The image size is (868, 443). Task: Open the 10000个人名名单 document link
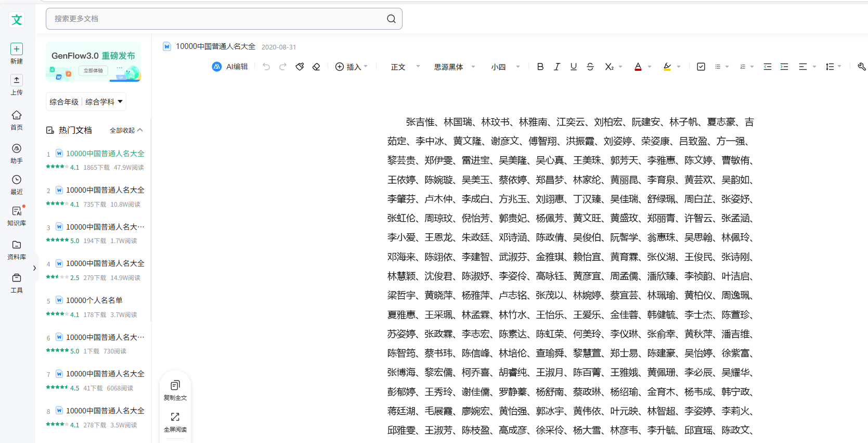pyautogui.click(x=94, y=300)
